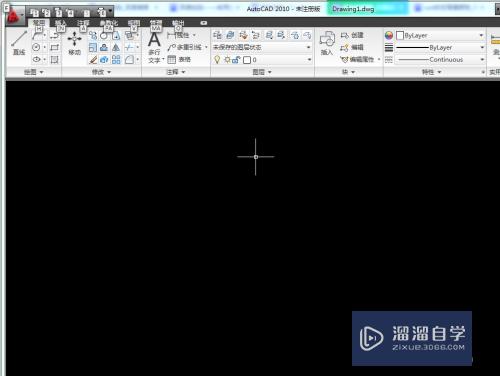Viewport: 500px width, 376px height.
Task: Expand the 块 panel title arrow
Action: click(353, 72)
